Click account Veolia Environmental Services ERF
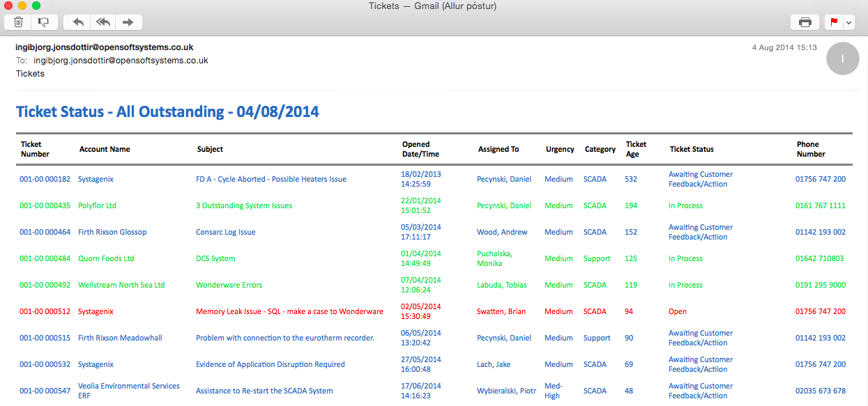 pos(129,391)
